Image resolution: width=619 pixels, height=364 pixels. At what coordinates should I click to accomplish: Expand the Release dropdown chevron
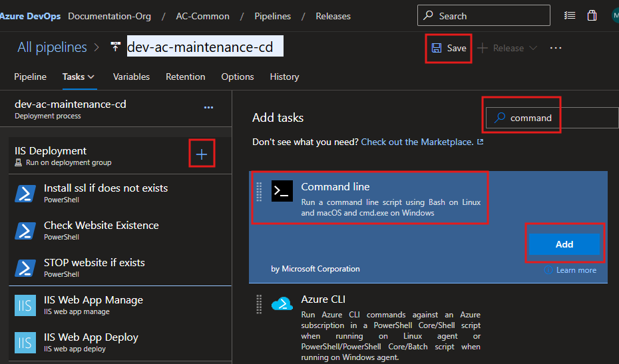click(x=533, y=48)
